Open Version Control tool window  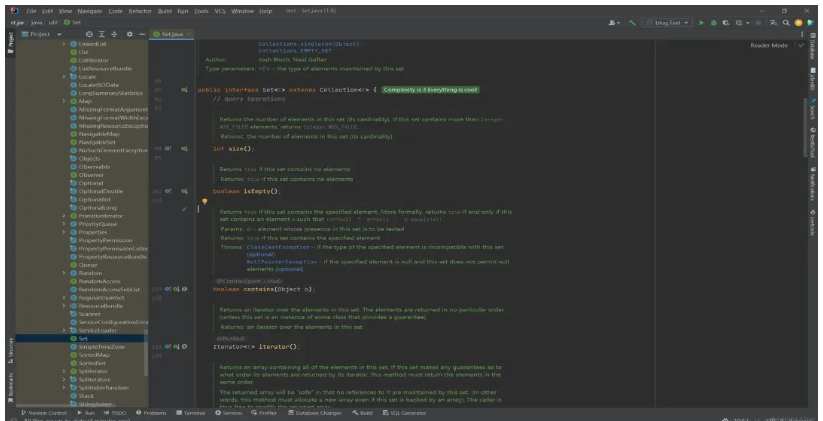[x=44, y=413]
